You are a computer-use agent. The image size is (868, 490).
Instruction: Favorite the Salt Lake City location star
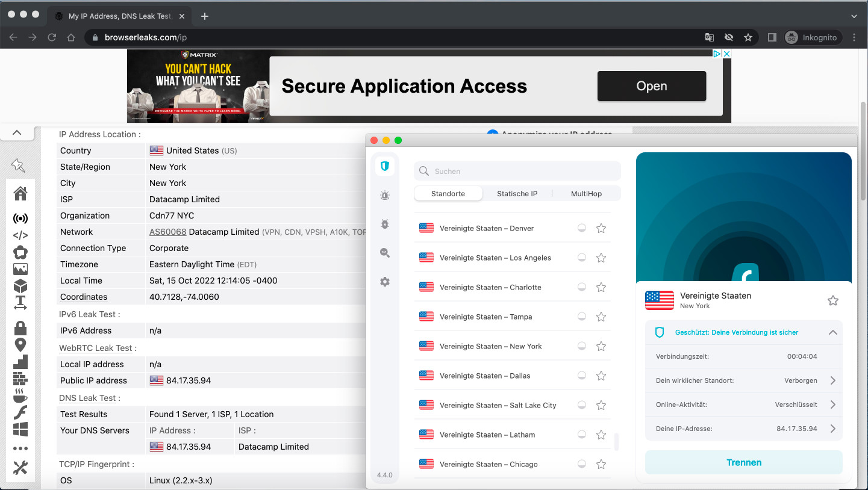pos(601,405)
